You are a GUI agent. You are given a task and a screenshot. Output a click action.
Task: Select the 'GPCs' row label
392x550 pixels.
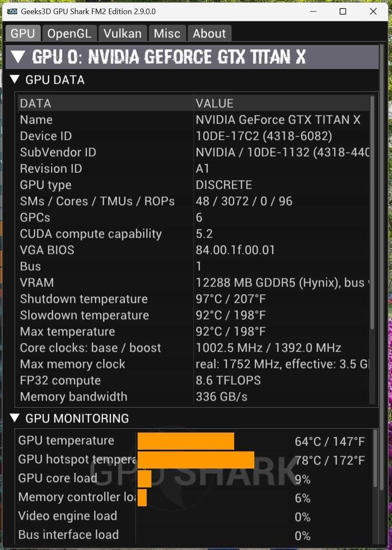click(35, 217)
